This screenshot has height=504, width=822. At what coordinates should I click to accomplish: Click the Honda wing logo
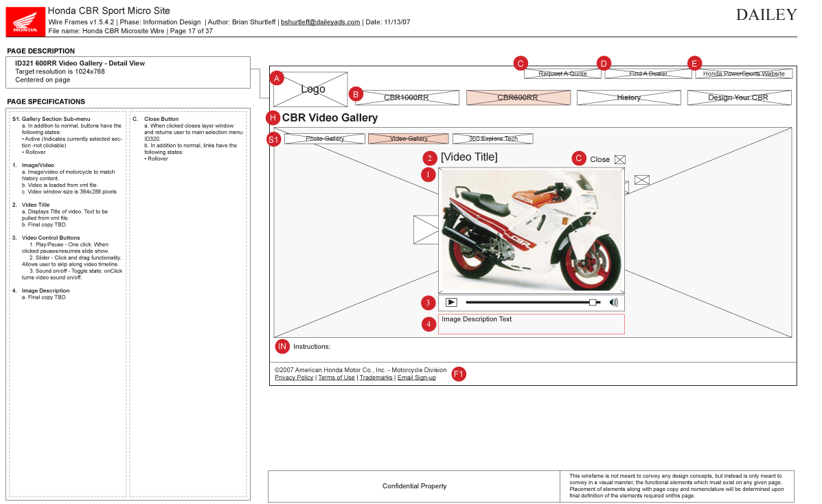25,22
